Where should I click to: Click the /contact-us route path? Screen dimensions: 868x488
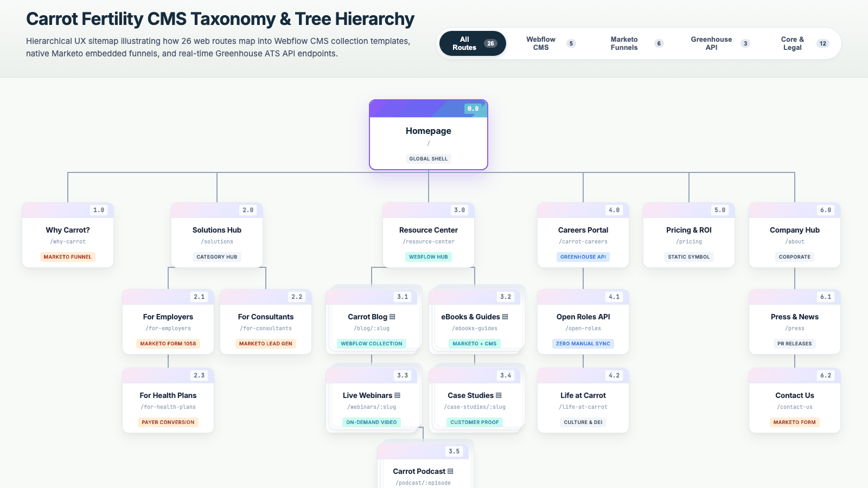(x=795, y=407)
